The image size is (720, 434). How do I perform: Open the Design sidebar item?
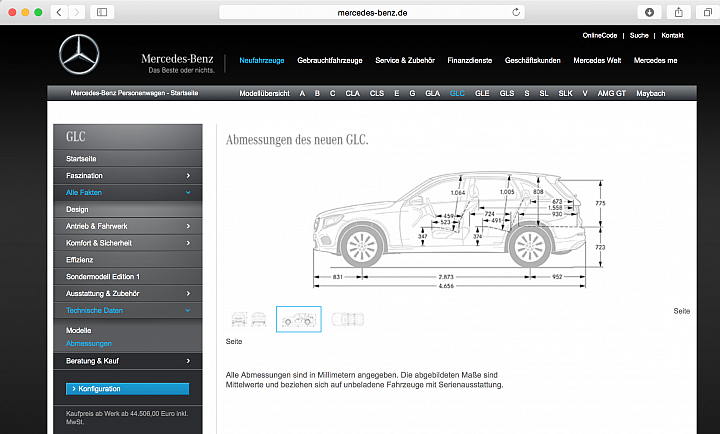(128, 209)
